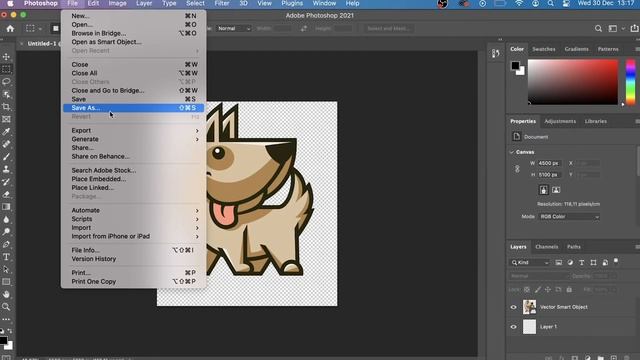Screen dimensions: 640x360
Task: Choose Save As… from File menu
Action: coord(133,108)
